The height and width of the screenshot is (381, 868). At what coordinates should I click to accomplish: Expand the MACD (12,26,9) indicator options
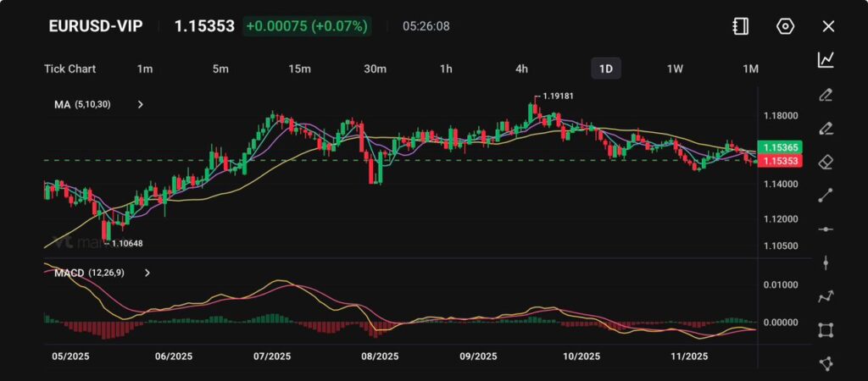click(x=147, y=273)
